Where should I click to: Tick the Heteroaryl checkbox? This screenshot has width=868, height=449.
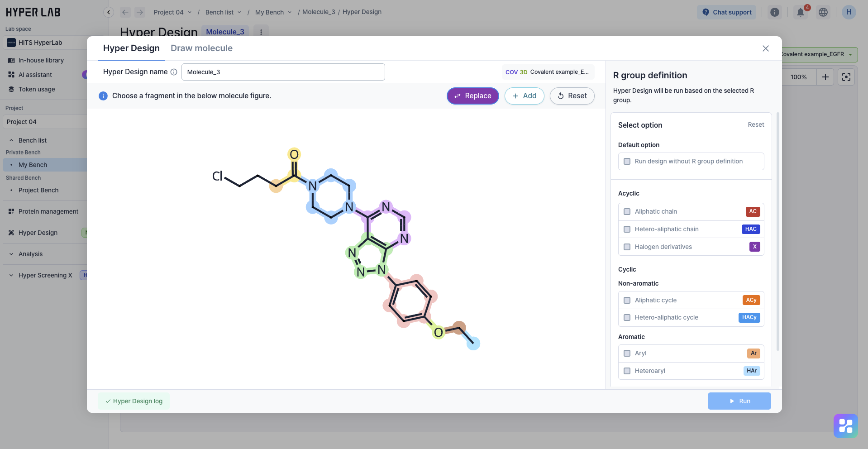click(627, 371)
